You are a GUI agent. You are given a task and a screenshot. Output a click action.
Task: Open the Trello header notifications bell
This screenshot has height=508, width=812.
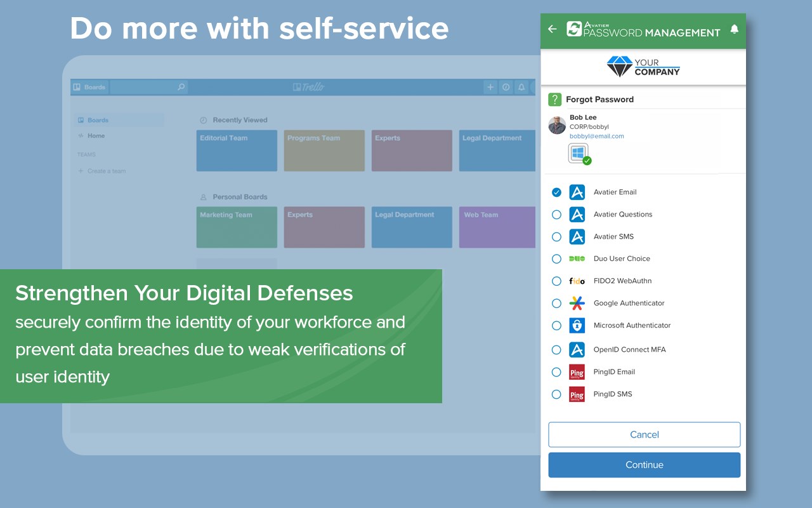click(521, 87)
